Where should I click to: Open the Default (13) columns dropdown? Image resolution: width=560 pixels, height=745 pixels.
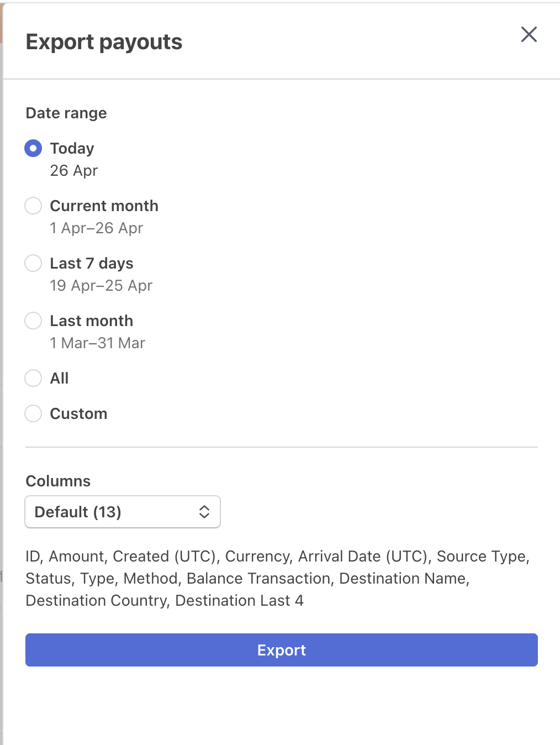pos(122,512)
